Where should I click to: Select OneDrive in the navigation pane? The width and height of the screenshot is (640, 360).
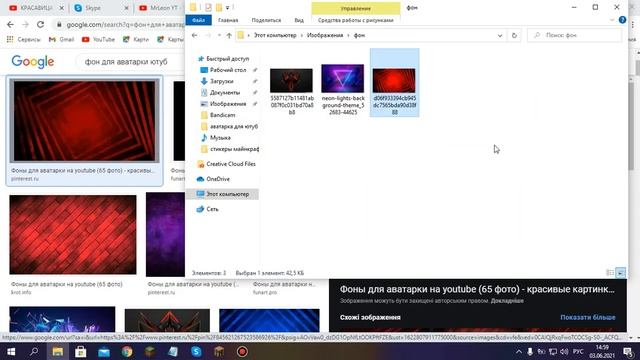[x=218, y=179]
